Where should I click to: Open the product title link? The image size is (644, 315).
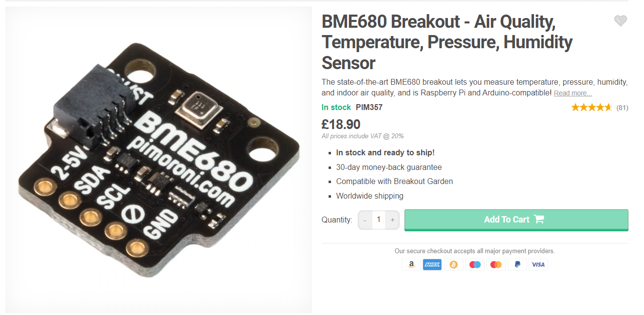tap(447, 42)
